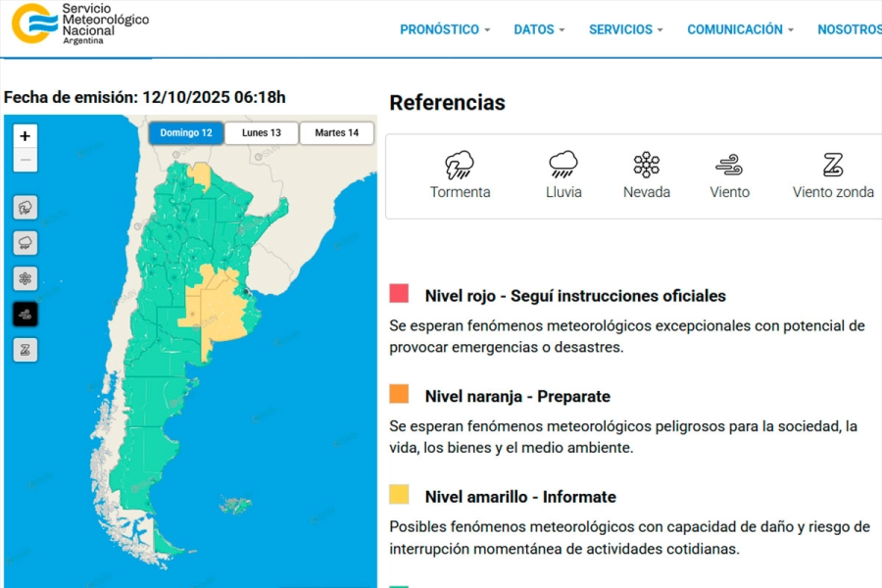Open the Datos dropdown menu
This screenshot has width=882, height=588.
pyautogui.click(x=539, y=29)
